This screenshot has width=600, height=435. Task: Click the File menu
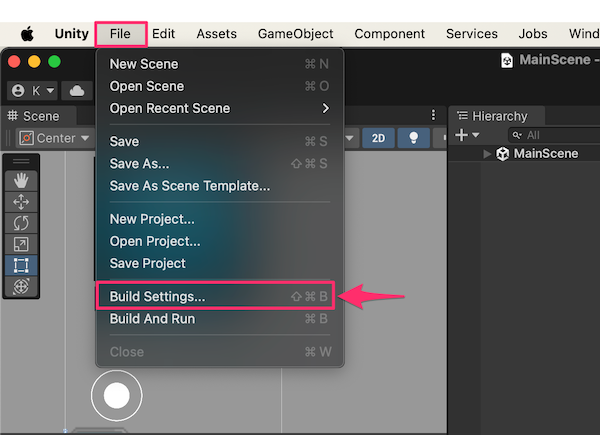[x=120, y=34]
